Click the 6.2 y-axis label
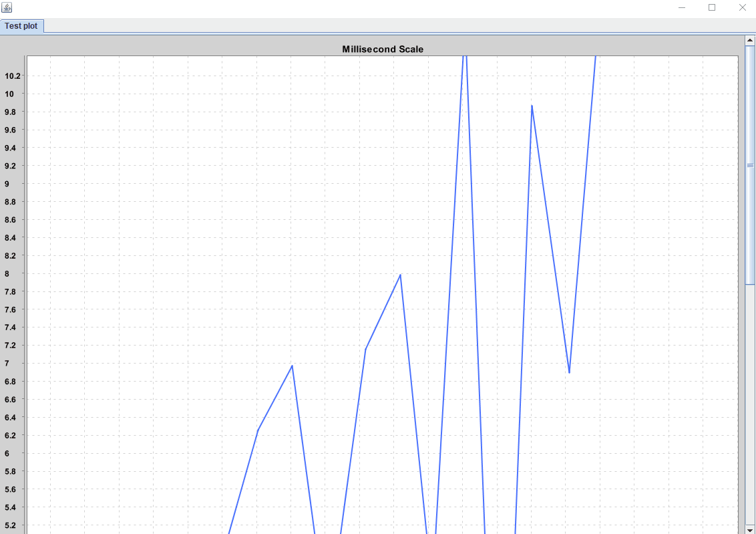The height and width of the screenshot is (534, 756). point(10,435)
